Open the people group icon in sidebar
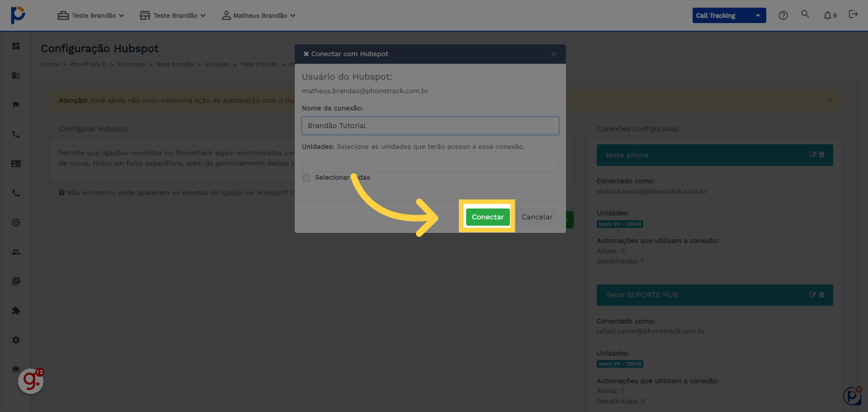Image resolution: width=868 pixels, height=412 pixels. [x=16, y=252]
